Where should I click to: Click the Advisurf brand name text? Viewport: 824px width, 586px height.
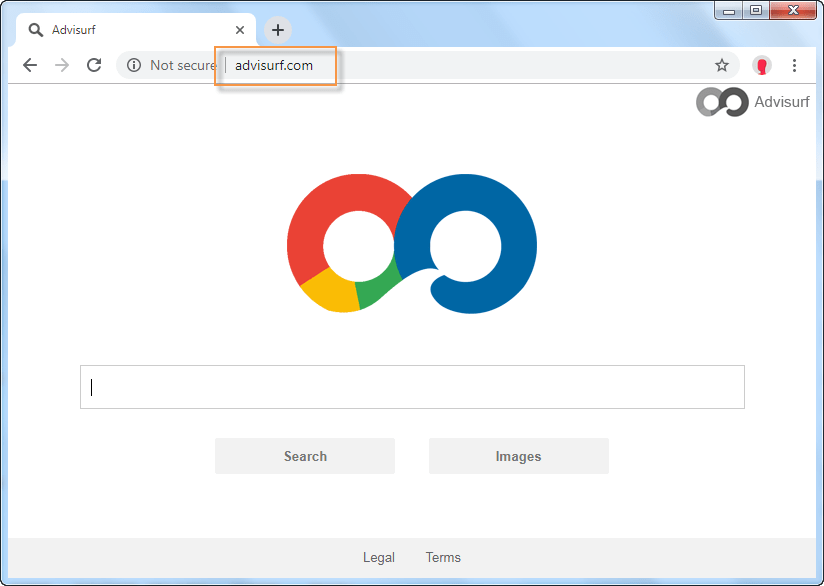click(782, 102)
